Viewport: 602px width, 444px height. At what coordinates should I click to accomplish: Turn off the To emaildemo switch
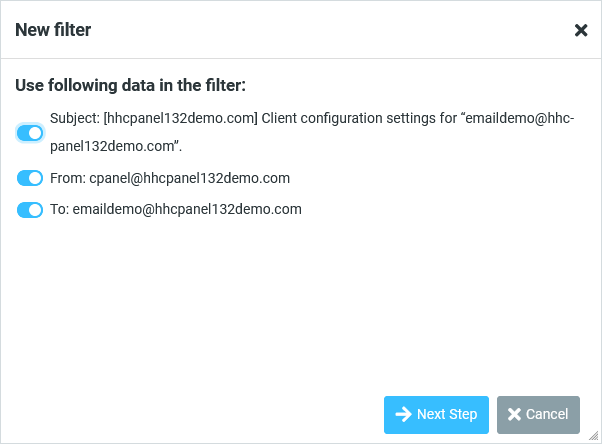(x=30, y=210)
